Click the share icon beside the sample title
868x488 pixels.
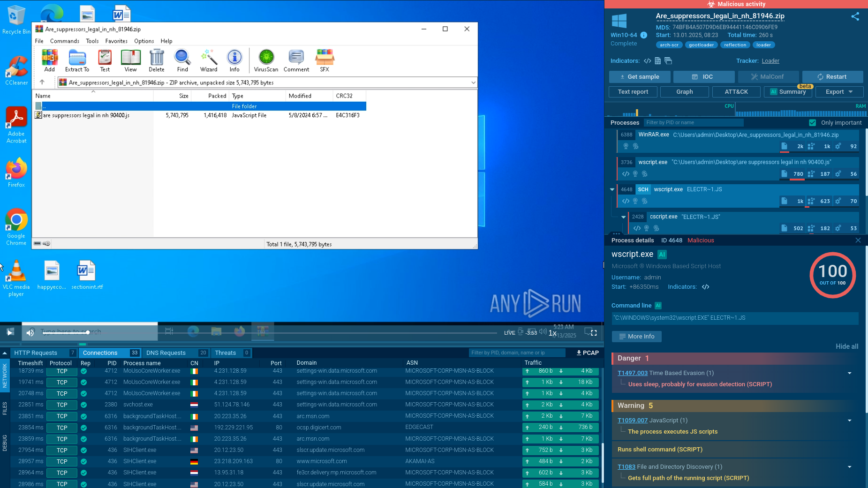tap(855, 16)
